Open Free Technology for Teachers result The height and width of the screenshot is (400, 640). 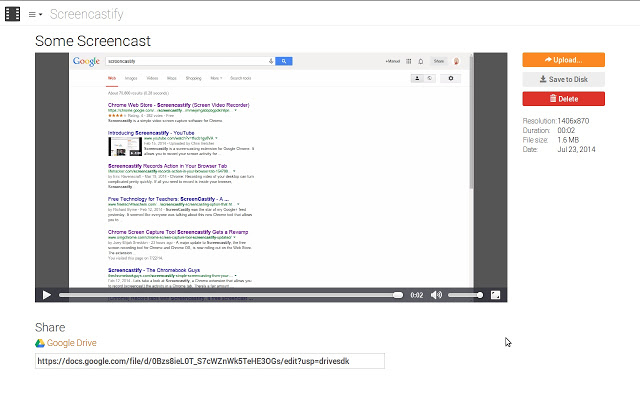[168, 199]
